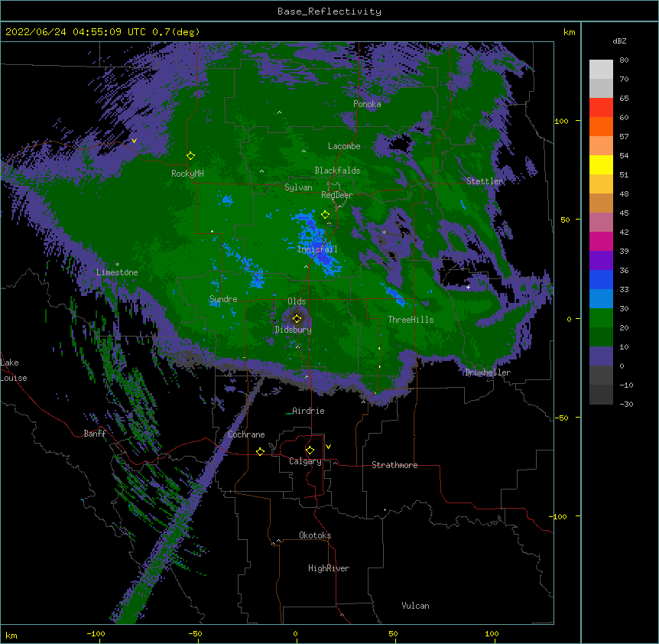Click the -50 tick on right km axis
The image size is (659, 644).
coord(561,418)
